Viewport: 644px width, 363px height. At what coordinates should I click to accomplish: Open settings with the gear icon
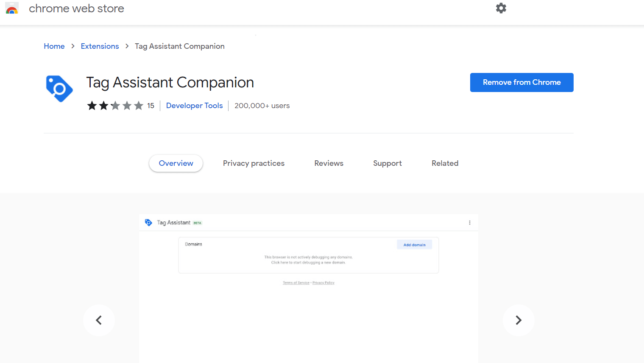(501, 8)
